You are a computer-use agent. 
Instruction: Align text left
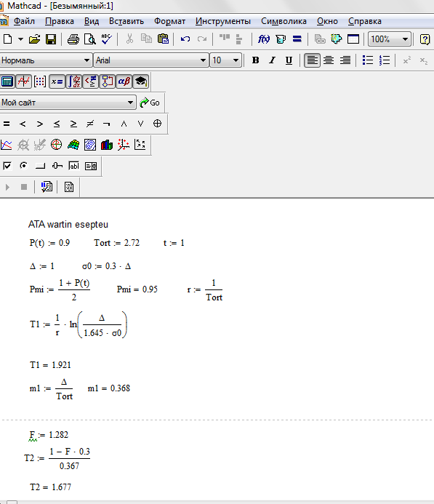point(312,60)
